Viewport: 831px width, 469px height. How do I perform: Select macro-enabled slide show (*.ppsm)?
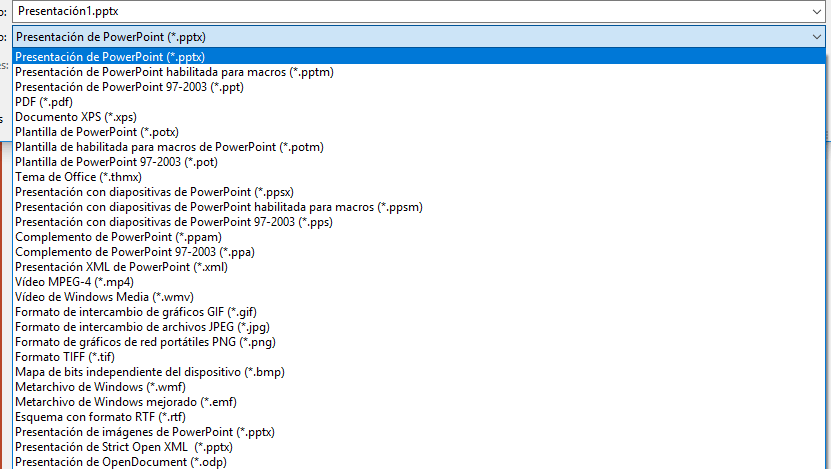coord(419,207)
